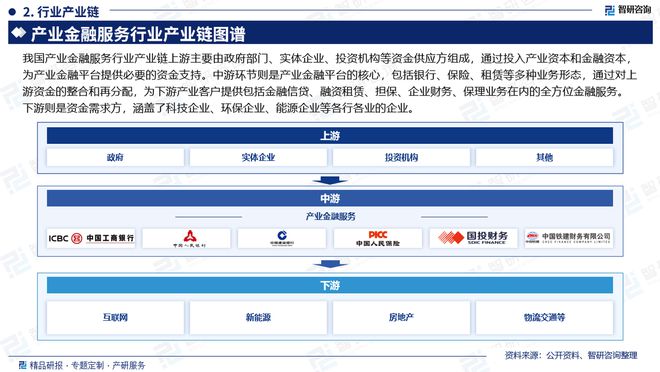The width and height of the screenshot is (660, 372).
Task: Select the 下游 header bar
Action: pyautogui.click(x=330, y=285)
